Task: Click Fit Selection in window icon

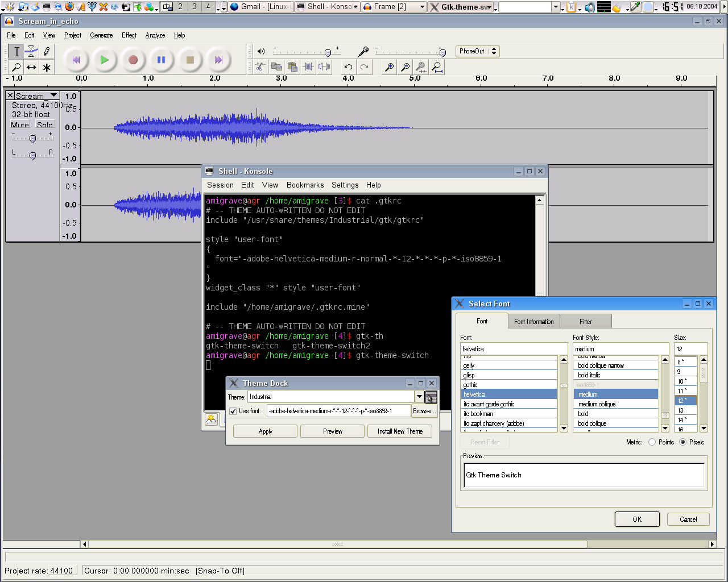Action: (421, 67)
